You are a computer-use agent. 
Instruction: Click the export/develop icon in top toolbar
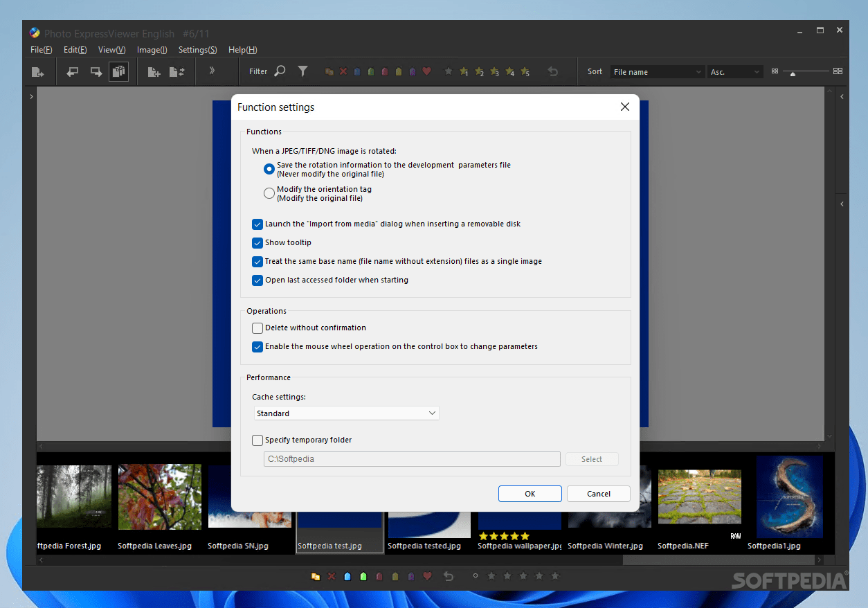click(38, 71)
